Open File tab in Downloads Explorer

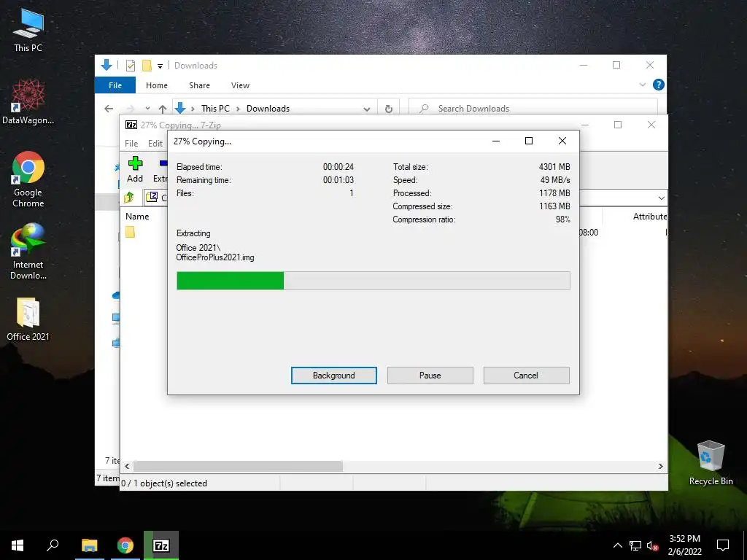point(115,85)
